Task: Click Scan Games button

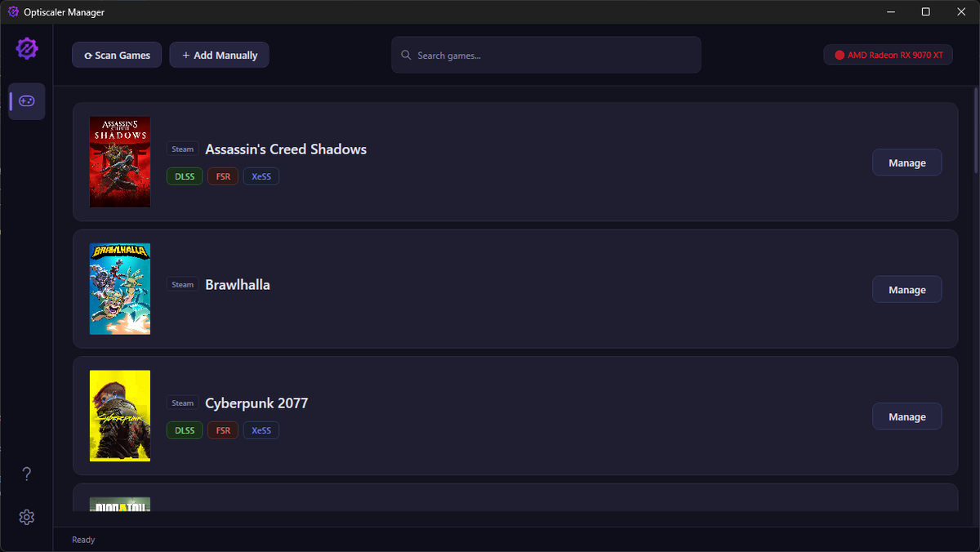Action: 117,55
